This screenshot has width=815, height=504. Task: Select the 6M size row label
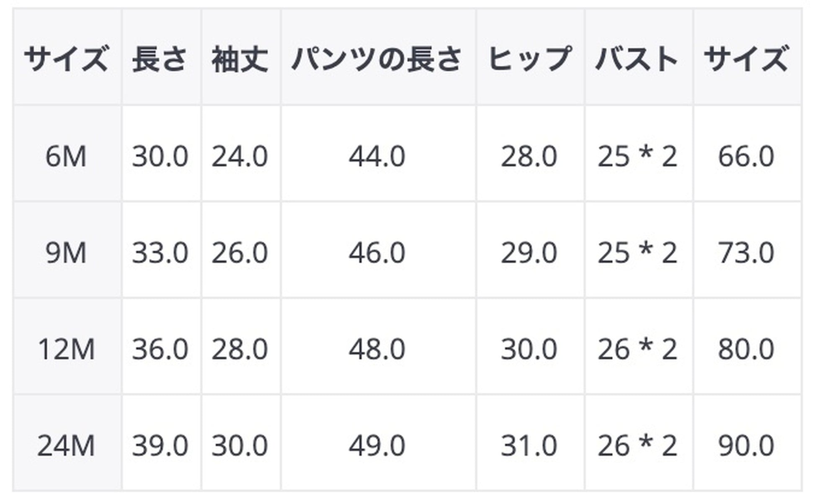(x=66, y=157)
